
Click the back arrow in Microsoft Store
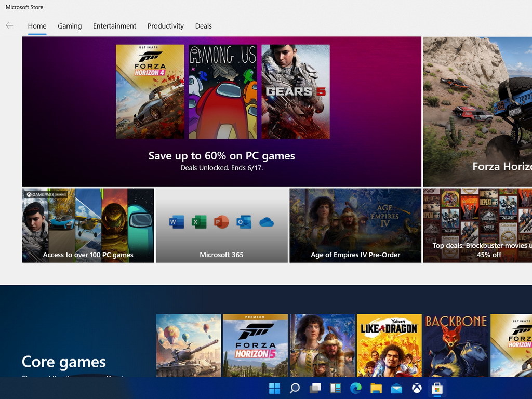tap(9, 25)
